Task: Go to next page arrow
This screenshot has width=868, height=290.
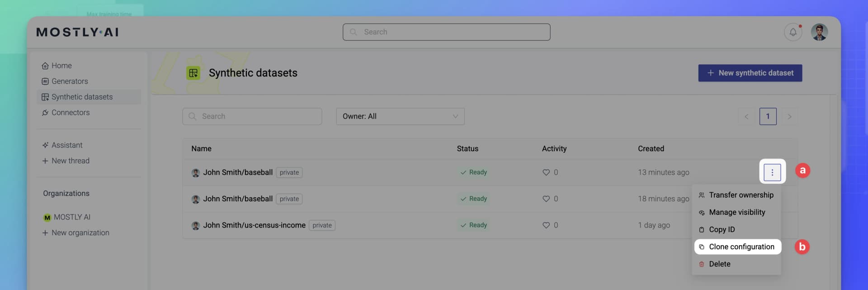Action: [789, 117]
